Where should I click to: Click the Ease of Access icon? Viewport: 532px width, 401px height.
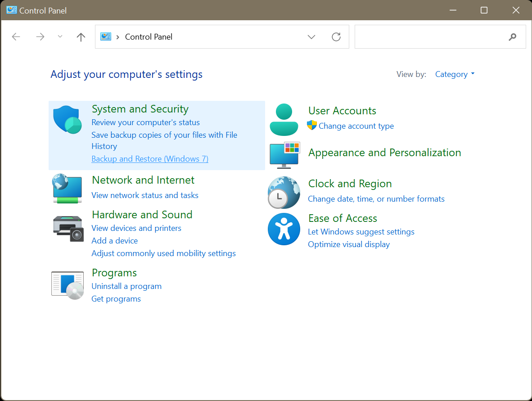pyautogui.click(x=284, y=229)
